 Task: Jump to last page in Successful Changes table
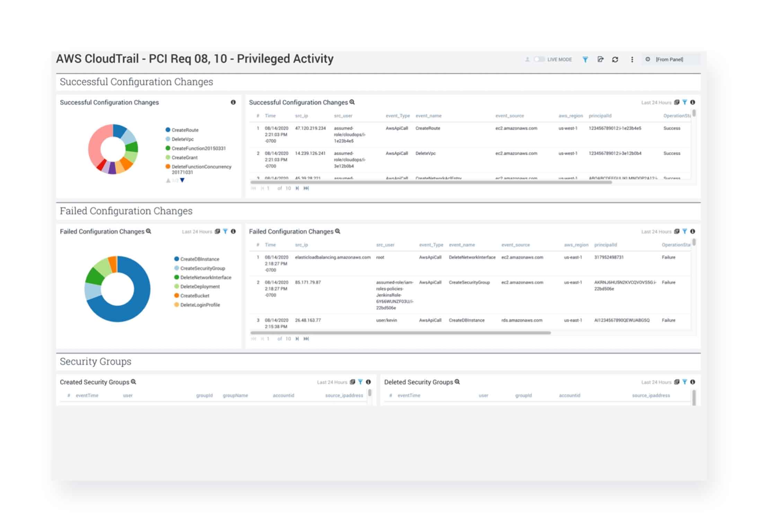pyautogui.click(x=306, y=188)
